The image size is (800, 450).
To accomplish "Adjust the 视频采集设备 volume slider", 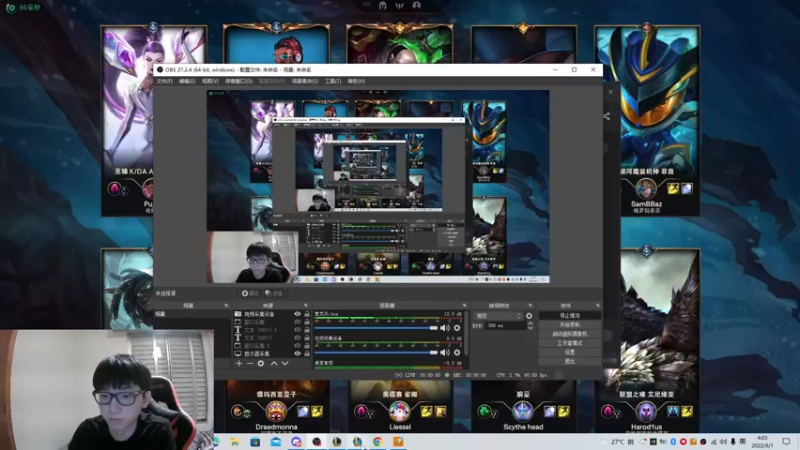I will click(376, 352).
